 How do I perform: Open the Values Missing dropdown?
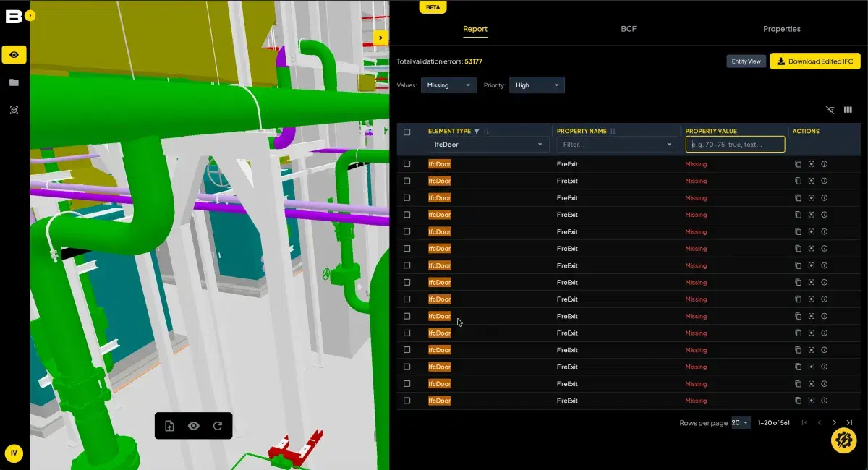tap(448, 85)
